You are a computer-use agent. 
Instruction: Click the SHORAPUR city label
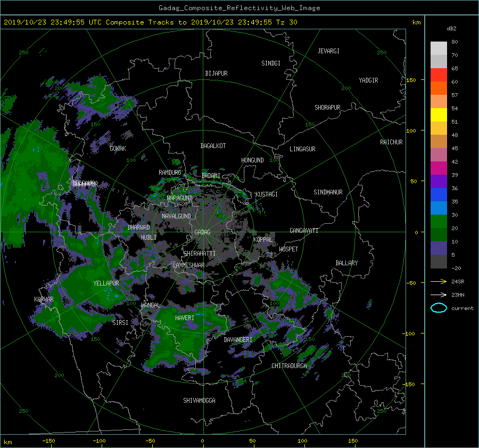pyautogui.click(x=327, y=108)
